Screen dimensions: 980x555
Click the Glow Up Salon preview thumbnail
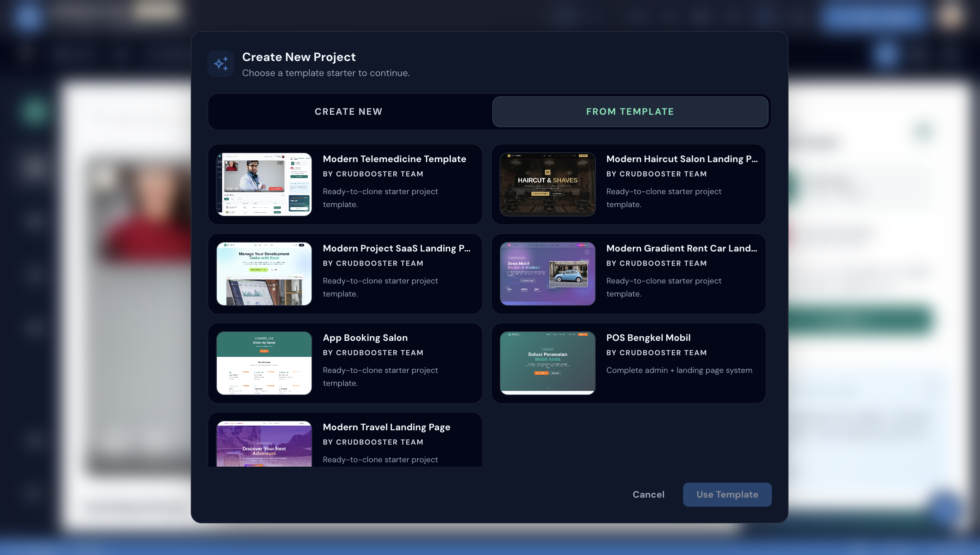point(264,363)
